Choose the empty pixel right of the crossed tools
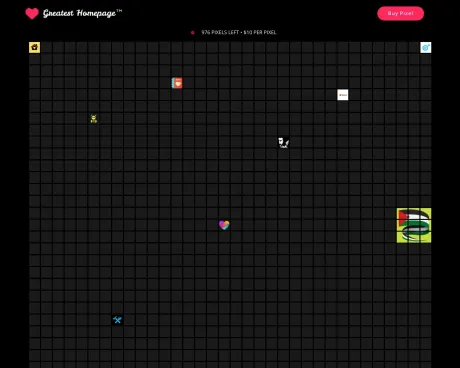The height and width of the screenshot is (368, 460). pyautogui.click(x=129, y=320)
